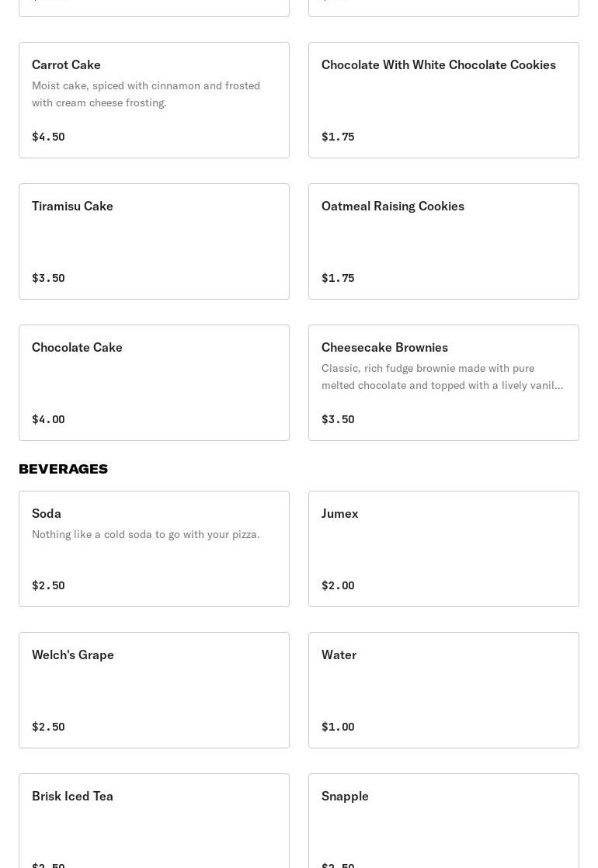The image size is (598, 868).
Task: Add Tiramisu Cake to the order
Action: coord(154,241)
